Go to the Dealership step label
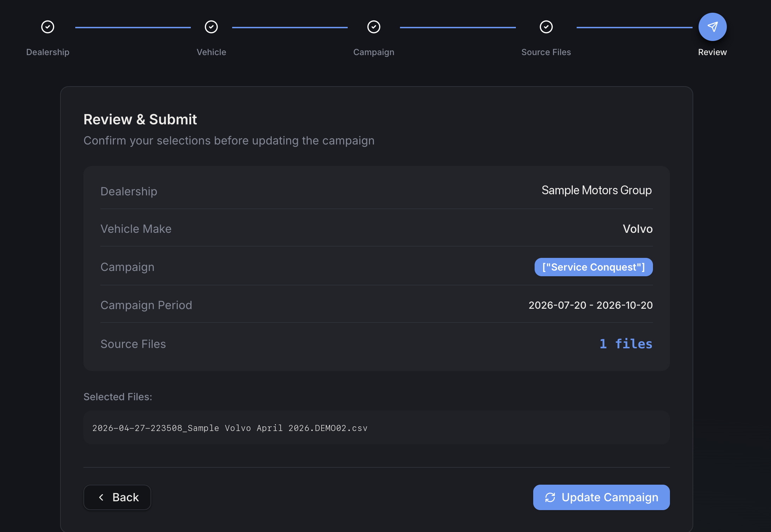771x532 pixels. [48, 52]
